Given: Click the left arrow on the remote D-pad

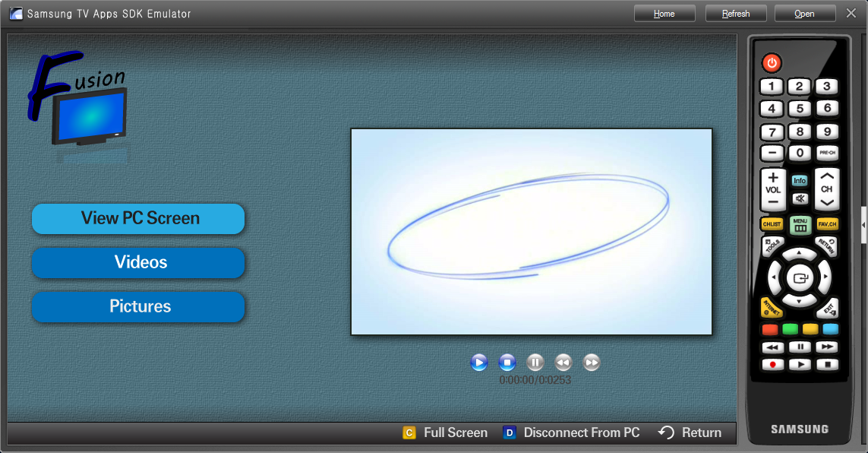Looking at the screenshot, I should [774, 277].
